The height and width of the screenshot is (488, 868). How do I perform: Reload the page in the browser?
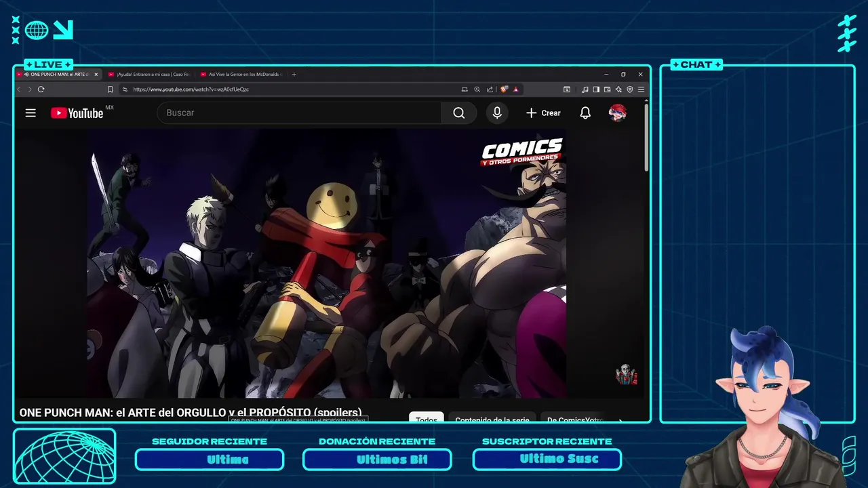tap(41, 89)
